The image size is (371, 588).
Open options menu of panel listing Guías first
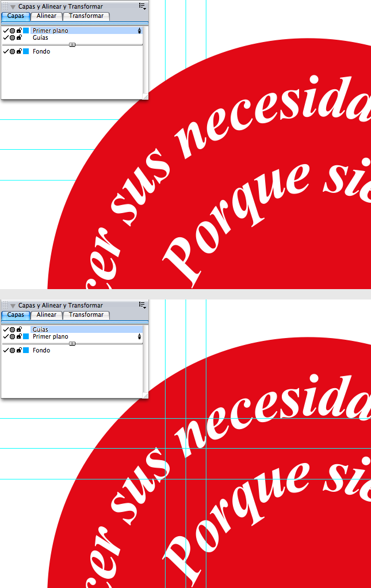pyautogui.click(x=142, y=305)
